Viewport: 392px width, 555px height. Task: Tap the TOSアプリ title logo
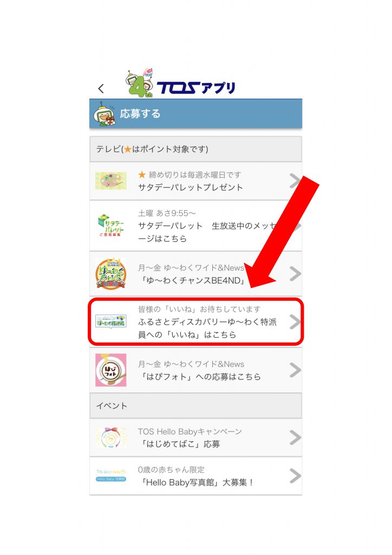click(196, 88)
